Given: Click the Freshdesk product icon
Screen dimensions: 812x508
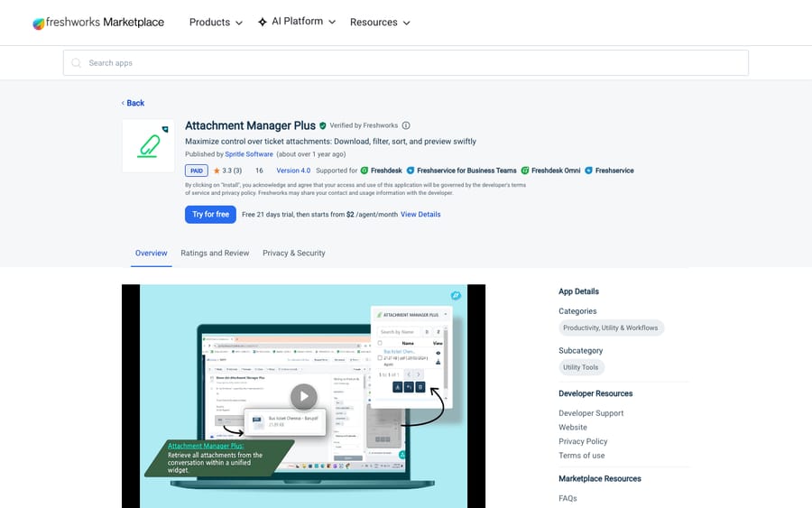Looking at the screenshot, I should pos(364,171).
